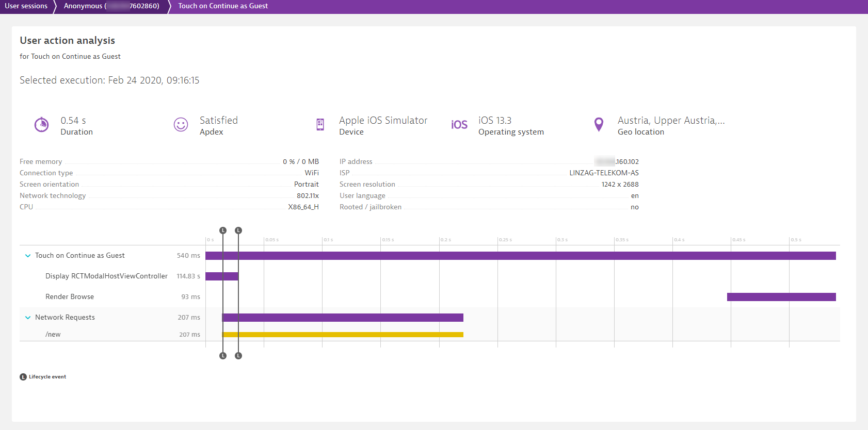Click the X86_64_H CPU value
868x430 pixels.
pos(303,207)
